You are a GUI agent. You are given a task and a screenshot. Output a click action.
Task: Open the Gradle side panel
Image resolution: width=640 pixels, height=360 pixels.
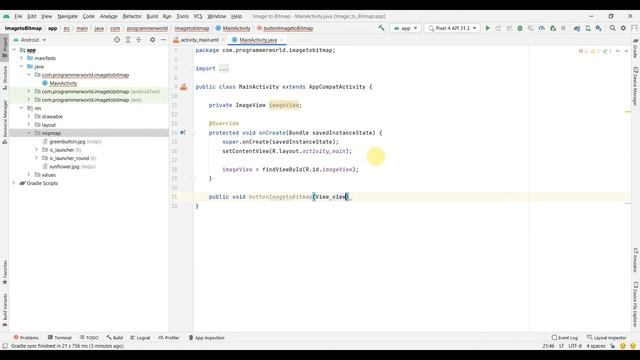click(x=636, y=49)
